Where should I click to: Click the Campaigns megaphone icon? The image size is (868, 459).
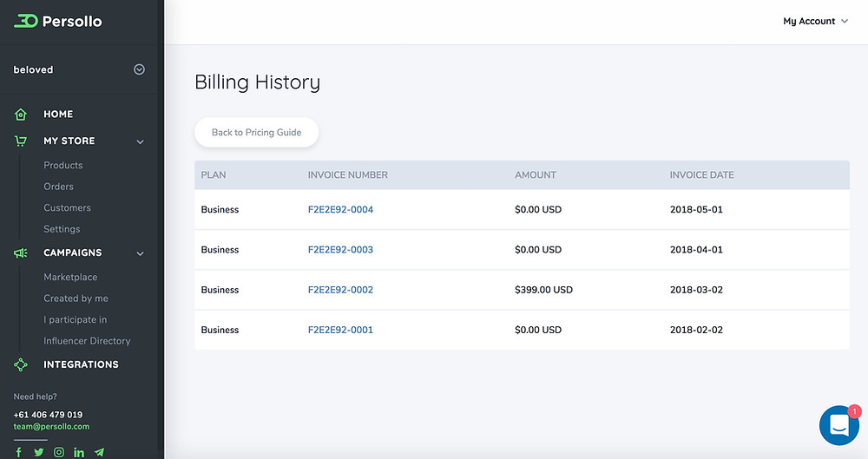(x=21, y=253)
